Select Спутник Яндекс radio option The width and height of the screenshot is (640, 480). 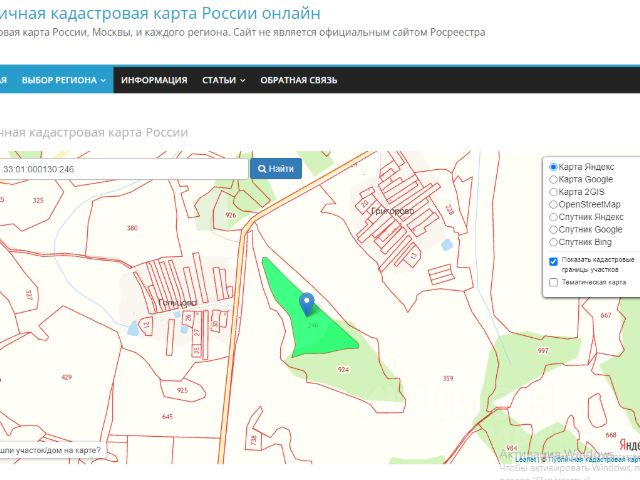pyautogui.click(x=553, y=217)
